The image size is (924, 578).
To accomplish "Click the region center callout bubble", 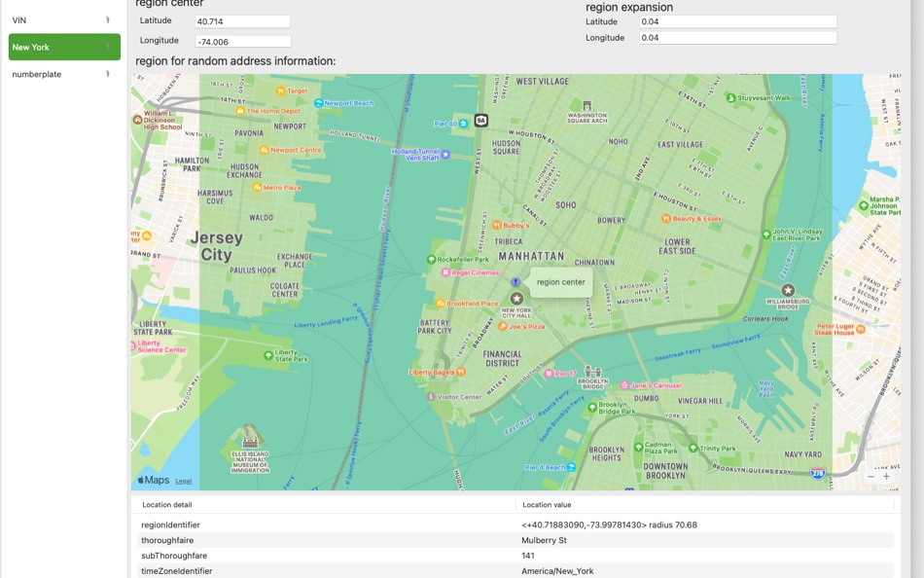I will tap(561, 282).
